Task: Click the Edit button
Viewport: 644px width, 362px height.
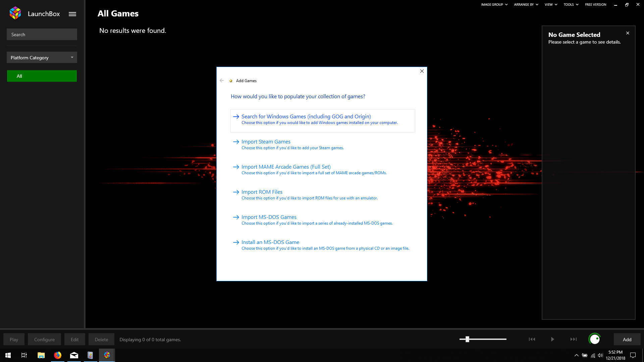Action: 74,340
